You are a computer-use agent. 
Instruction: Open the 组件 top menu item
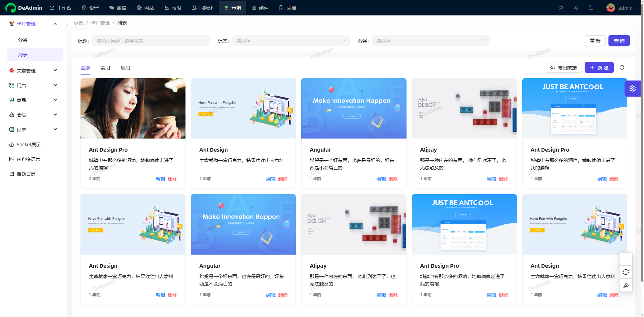(260, 8)
